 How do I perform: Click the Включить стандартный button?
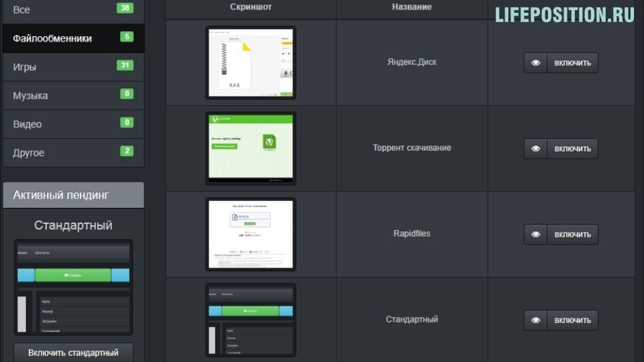point(73,353)
